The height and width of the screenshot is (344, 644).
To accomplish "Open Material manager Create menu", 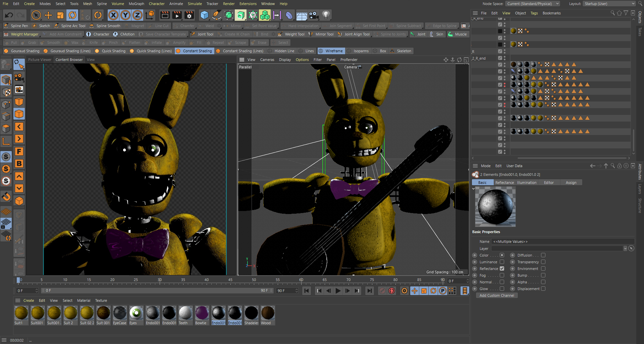I will pos(29,300).
